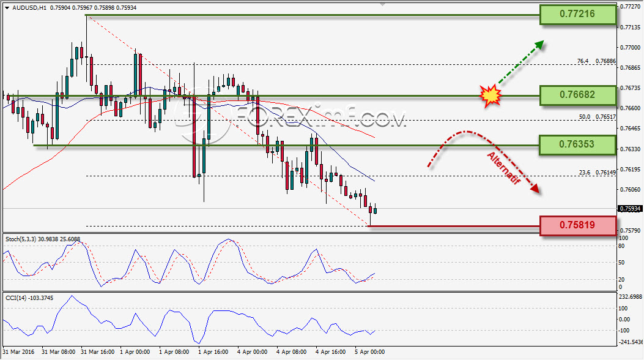Click the -241.5436 CCI scale value

(630, 342)
